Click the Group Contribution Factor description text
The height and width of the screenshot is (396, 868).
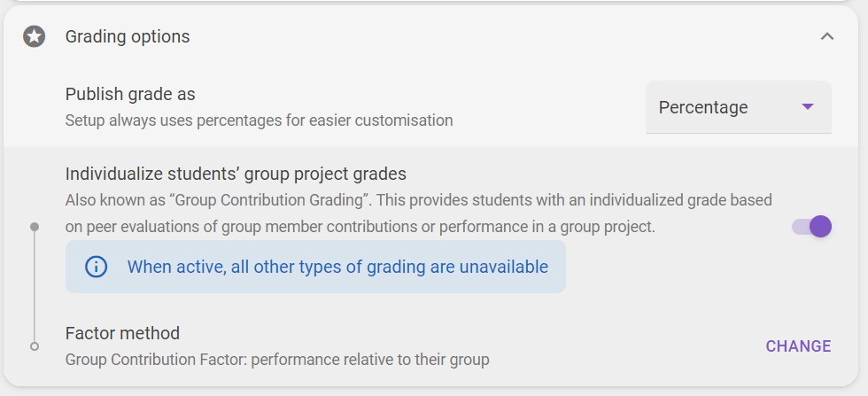click(277, 360)
